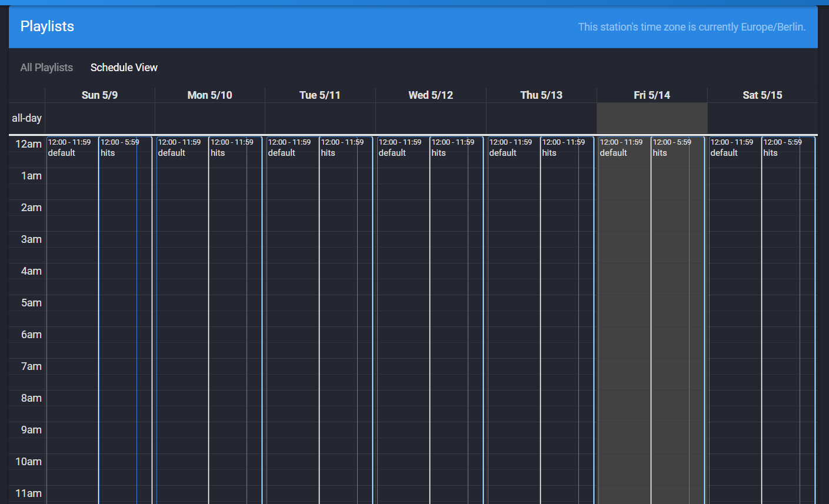
Task: Click the Playlists page title
Action: tap(47, 26)
